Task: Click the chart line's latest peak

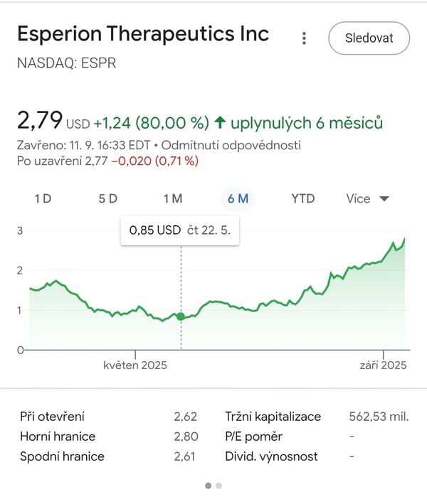Action: point(405,239)
